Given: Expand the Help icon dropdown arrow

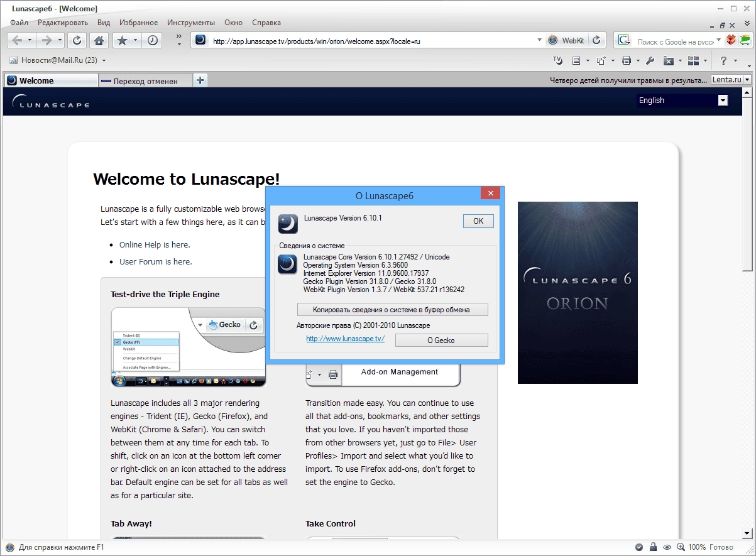Looking at the screenshot, I should tap(736, 61).
